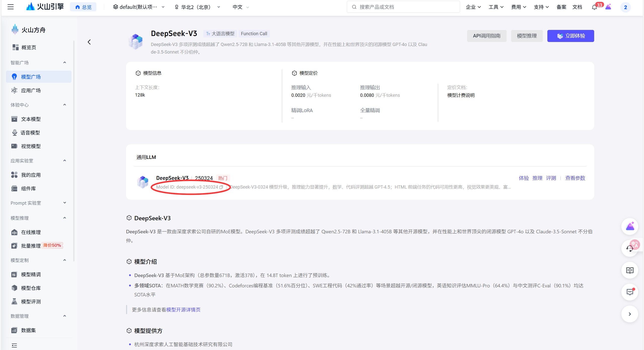Open the book documentation floating icon
Viewport: 644px width, 350px height.
(629, 270)
